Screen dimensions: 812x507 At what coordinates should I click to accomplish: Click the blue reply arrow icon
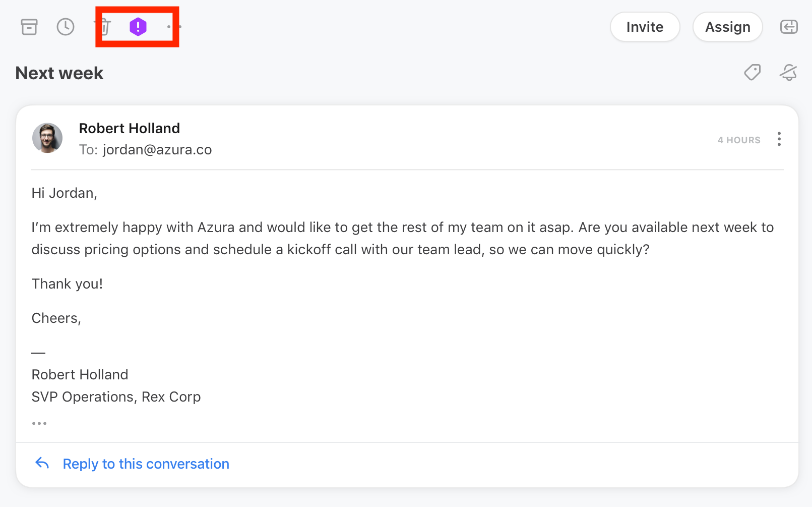(42, 463)
